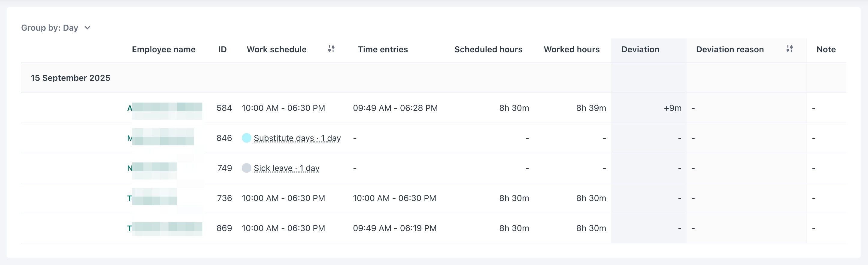The height and width of the screenshot is (265, 868).
Task: Open the Substitute days · 1 day link
Action: (297, 138)
